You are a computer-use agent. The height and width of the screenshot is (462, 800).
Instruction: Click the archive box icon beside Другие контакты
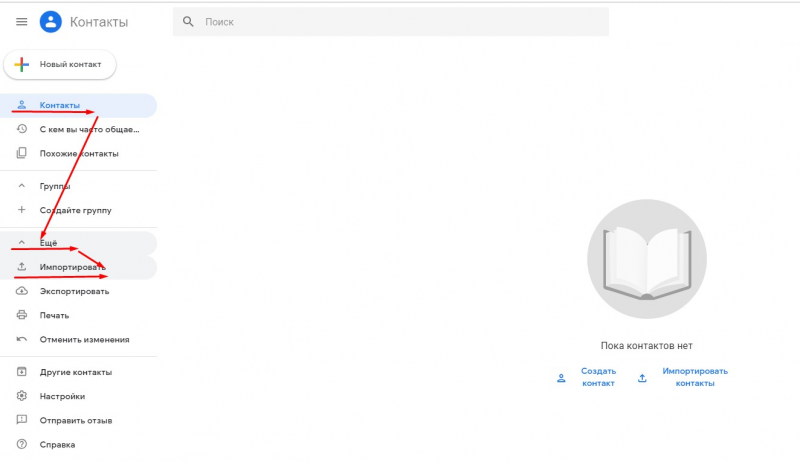pyautogui.click(x=21, y=372)
